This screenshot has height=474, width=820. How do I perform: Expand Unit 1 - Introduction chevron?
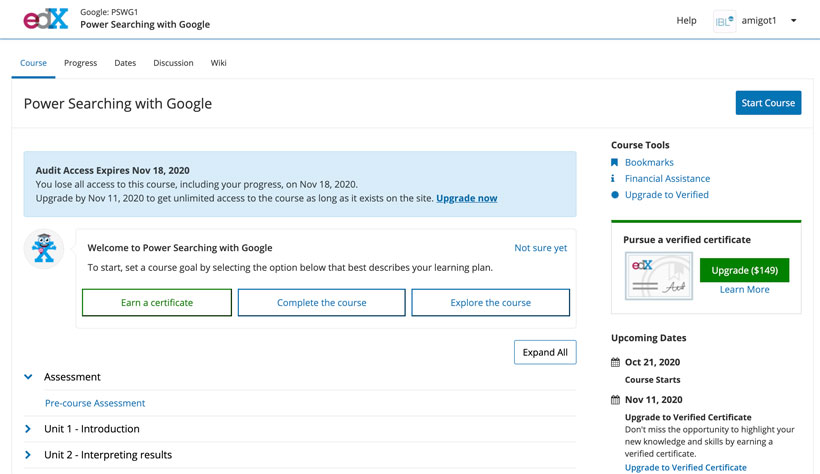point(28,429)
